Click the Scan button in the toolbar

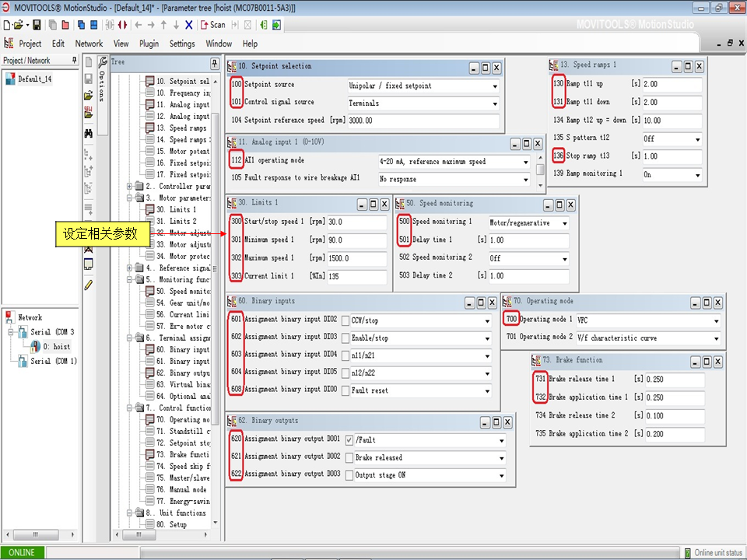coord(212,25)
